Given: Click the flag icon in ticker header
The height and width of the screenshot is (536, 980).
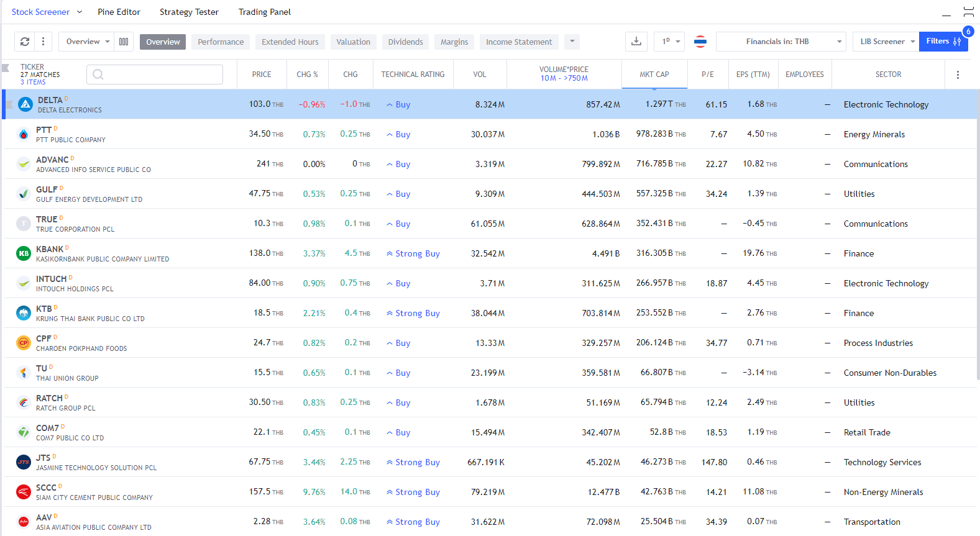Looking at the screenshot, I should pos(6,68).
